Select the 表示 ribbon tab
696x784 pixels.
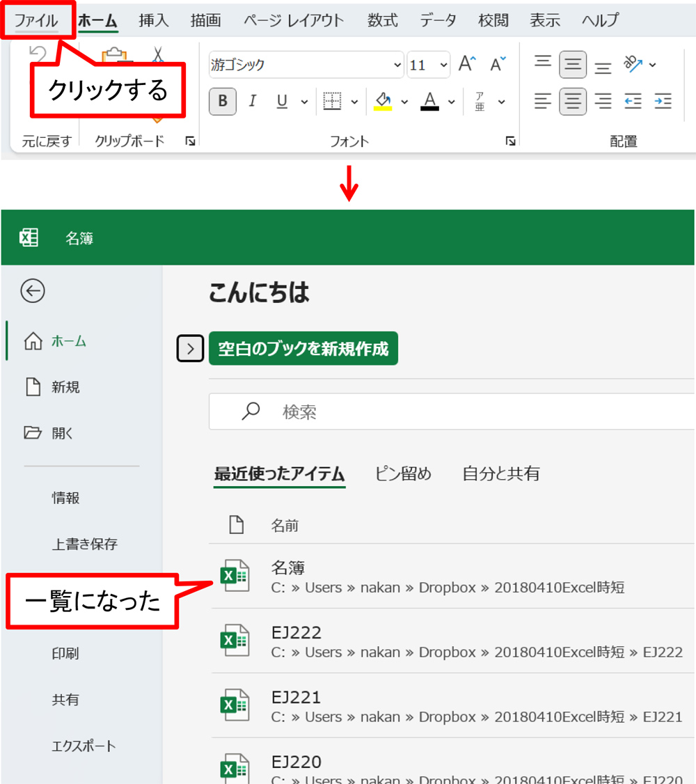tap(545, 20)
